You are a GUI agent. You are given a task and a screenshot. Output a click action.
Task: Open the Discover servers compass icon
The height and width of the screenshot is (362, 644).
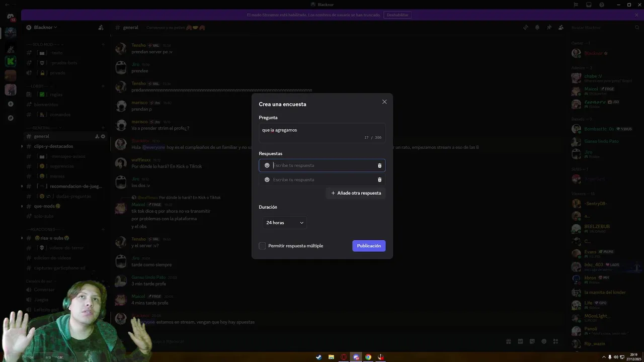coord(10,118)
